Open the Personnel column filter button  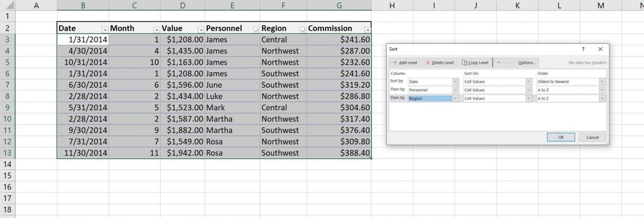coord(255,29)
